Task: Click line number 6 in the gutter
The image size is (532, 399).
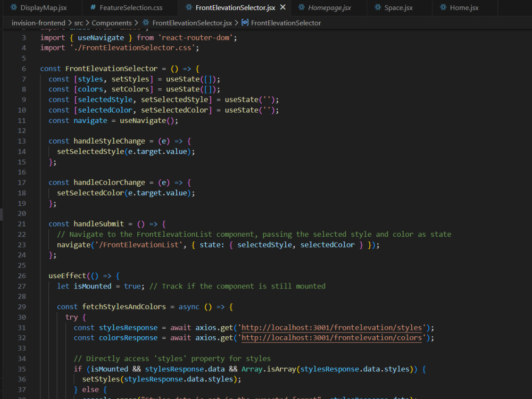Action: [24, 69]
